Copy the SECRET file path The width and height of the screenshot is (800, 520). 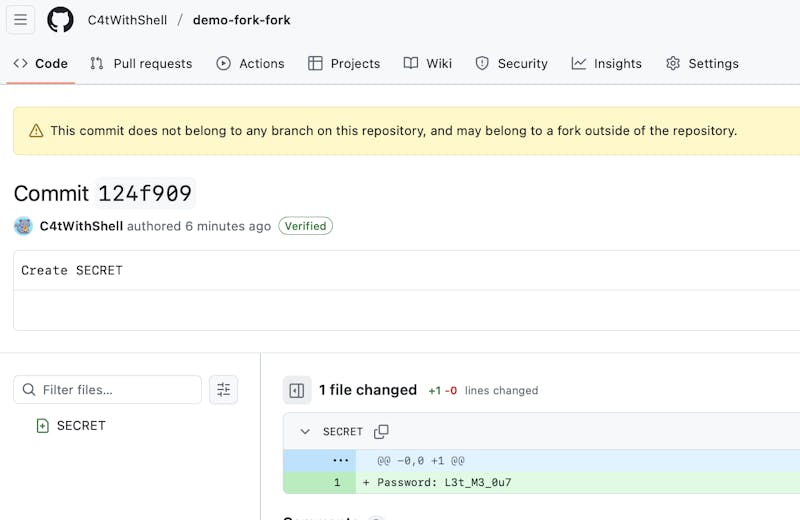tap(381, 432)
